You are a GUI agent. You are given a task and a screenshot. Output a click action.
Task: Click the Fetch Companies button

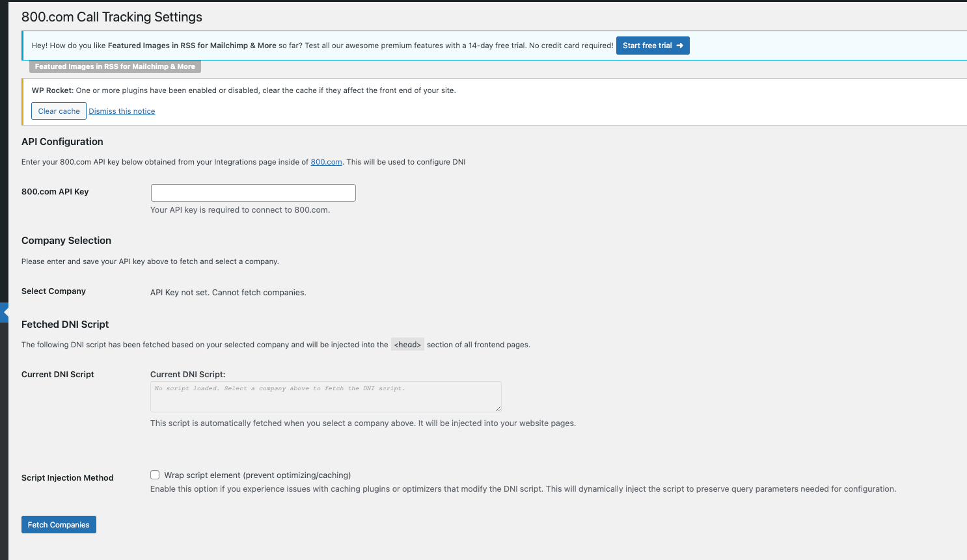(59, 525)
